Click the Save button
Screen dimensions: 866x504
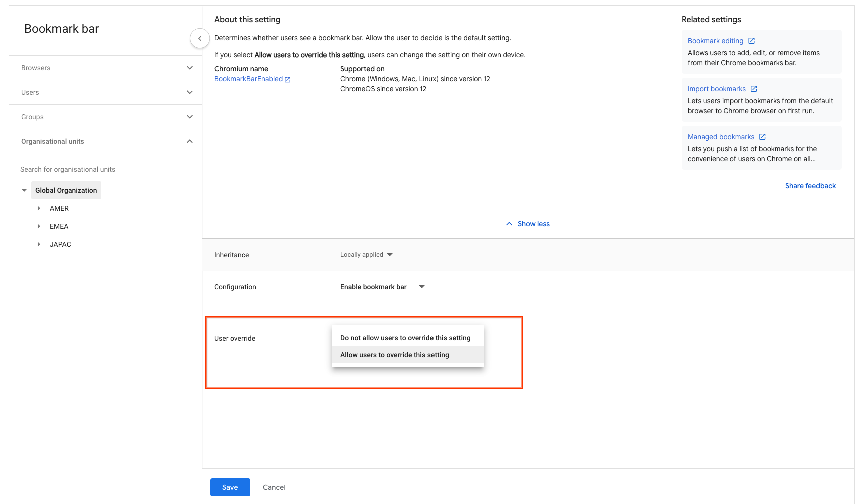tap(230, 487)
